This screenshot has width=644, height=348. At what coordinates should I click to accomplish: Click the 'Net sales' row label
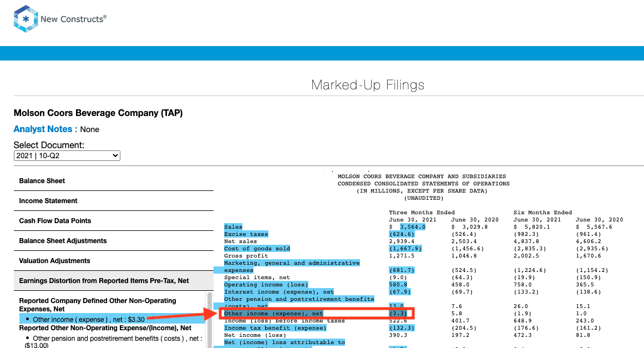tap(240, 241)
